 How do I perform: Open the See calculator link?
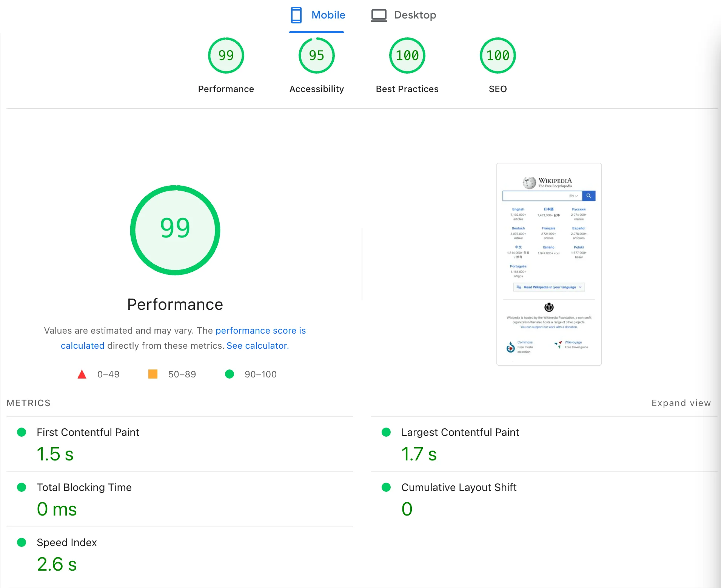coord(257,346)
